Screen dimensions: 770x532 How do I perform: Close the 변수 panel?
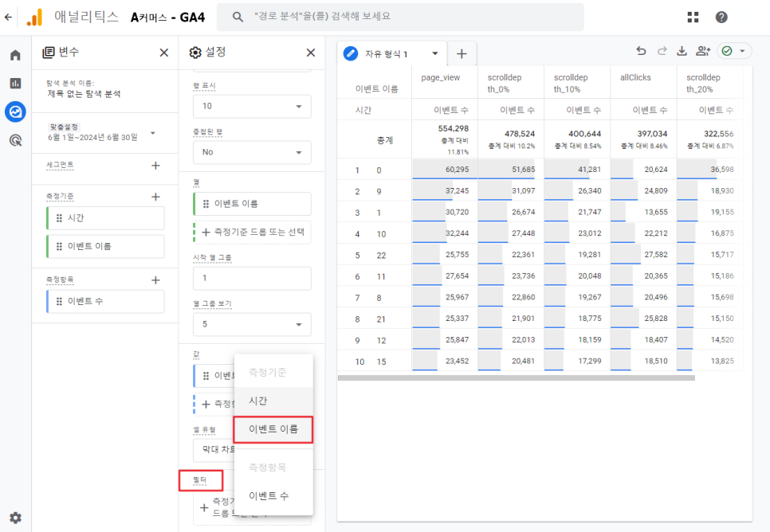(164, 53)
